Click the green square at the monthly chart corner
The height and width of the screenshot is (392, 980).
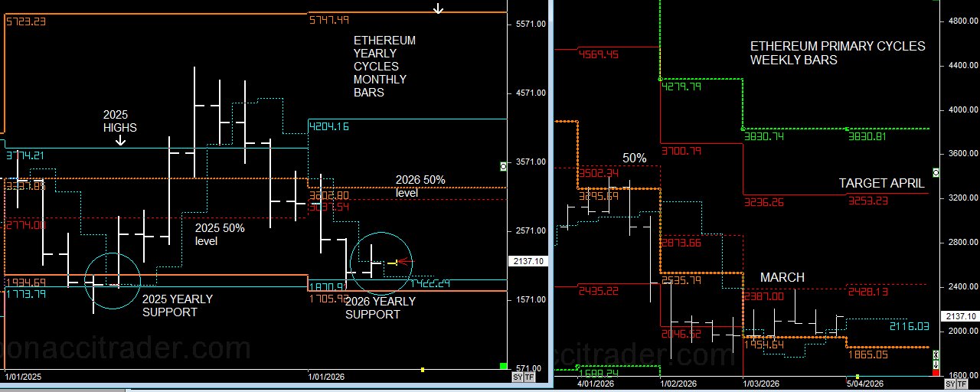coord(503,367)
